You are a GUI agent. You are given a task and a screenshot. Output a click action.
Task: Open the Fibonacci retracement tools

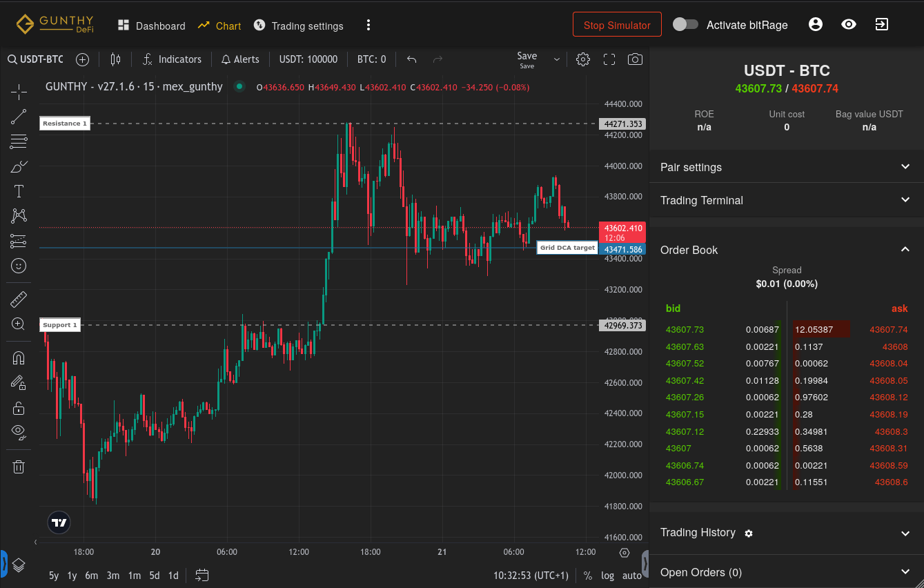(x=19, y=142)
